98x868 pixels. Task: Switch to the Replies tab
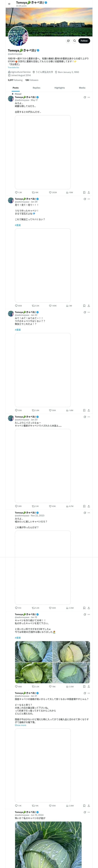point(36,88)
